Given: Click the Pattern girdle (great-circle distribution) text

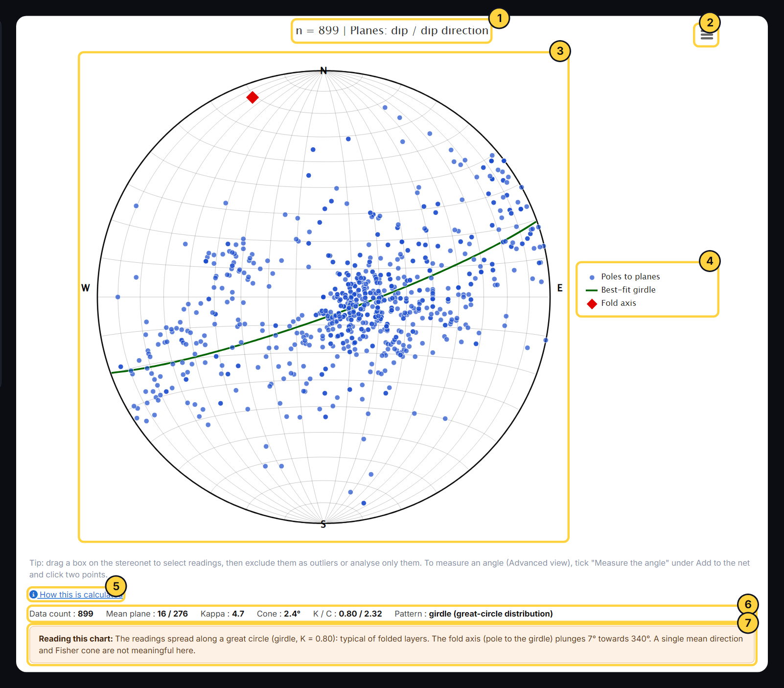Looking at the screenshot, I should [491, 614].
